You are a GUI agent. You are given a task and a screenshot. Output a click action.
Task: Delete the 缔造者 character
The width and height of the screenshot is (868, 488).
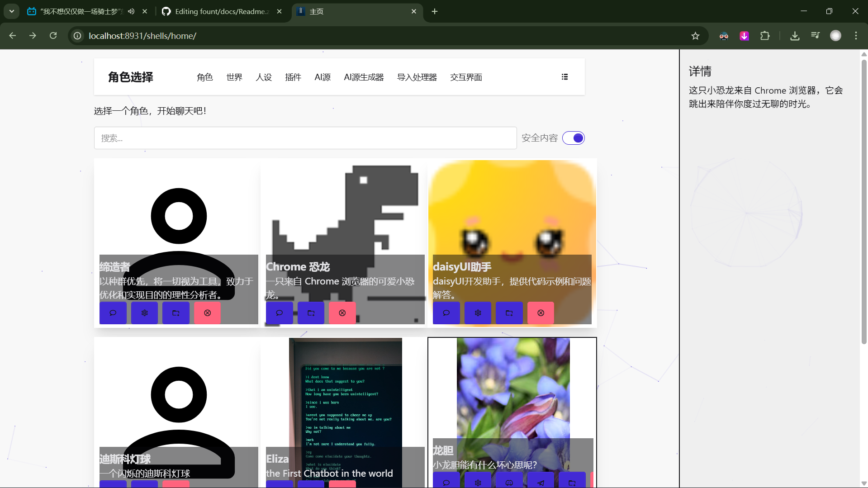[207, 313]
